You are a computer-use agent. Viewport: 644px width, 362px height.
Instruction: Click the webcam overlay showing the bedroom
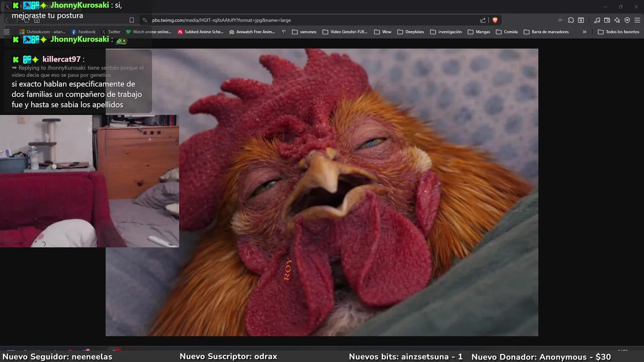[90, 181]
